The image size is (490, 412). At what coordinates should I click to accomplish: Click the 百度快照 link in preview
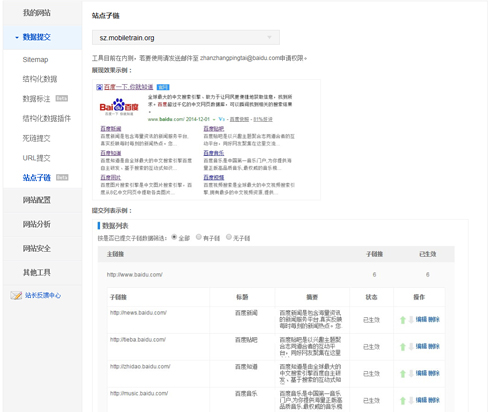239,119
